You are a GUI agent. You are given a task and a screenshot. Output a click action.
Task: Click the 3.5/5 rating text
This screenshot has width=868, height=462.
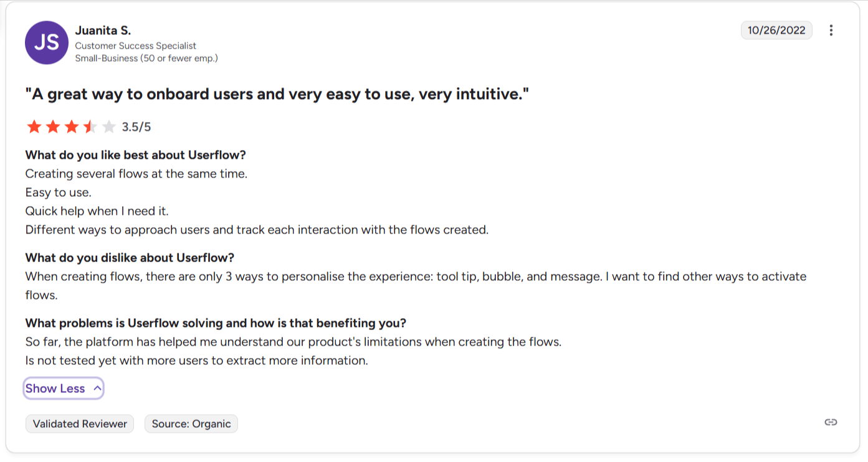tap(136, 128)
